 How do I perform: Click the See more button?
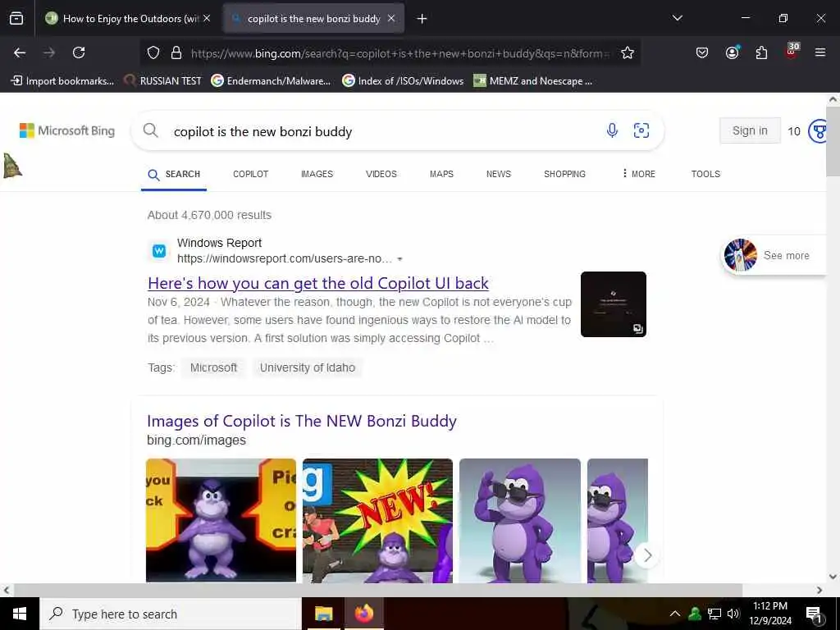pos(774,256)
